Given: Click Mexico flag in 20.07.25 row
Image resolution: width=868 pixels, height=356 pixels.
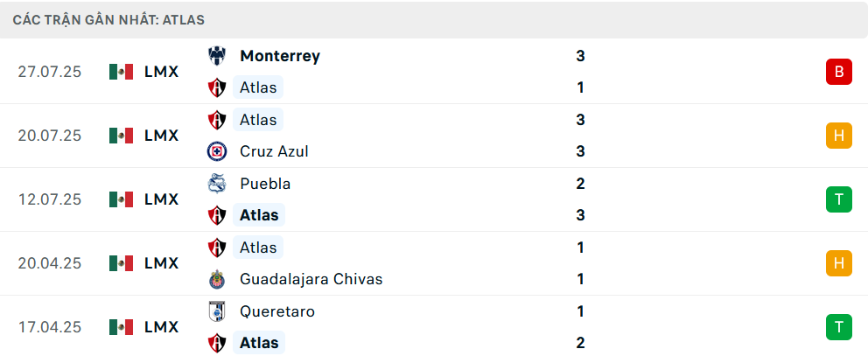Looking at the screenshot, I should (x=122, y=136).
